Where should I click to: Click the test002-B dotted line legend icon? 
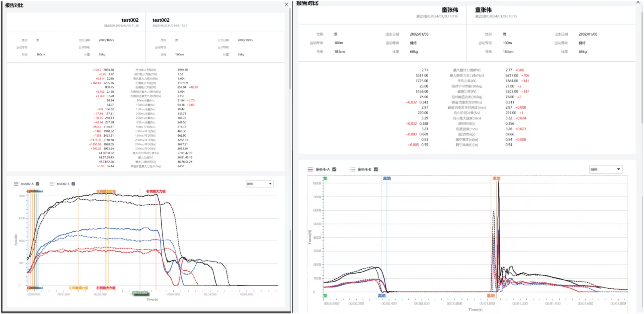pos(52,184)
